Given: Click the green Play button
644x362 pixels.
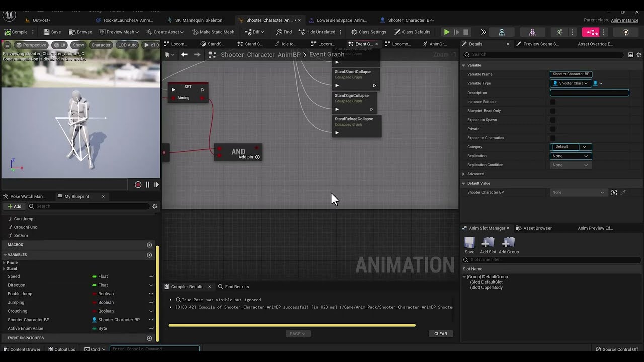Looking at the screenshot, I should 446,32.
